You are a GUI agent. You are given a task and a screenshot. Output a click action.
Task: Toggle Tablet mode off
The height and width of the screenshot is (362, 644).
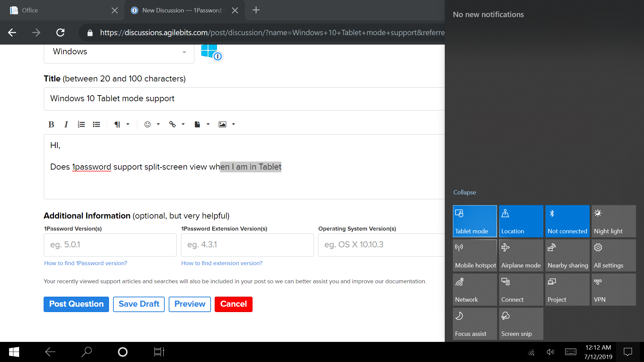click(475, 221)
